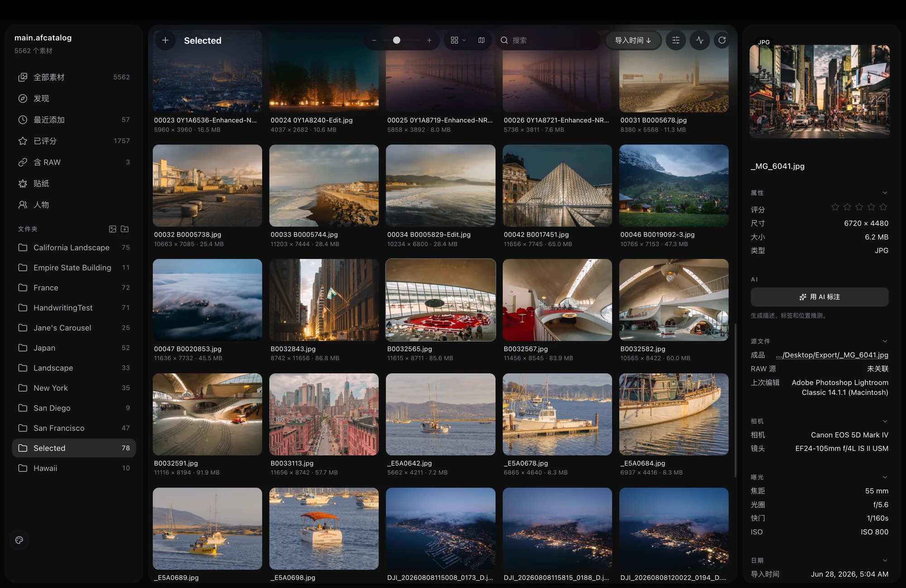
Task: Select thumbnail B0032843.jpg street with flags
Action: click(324, 300)
